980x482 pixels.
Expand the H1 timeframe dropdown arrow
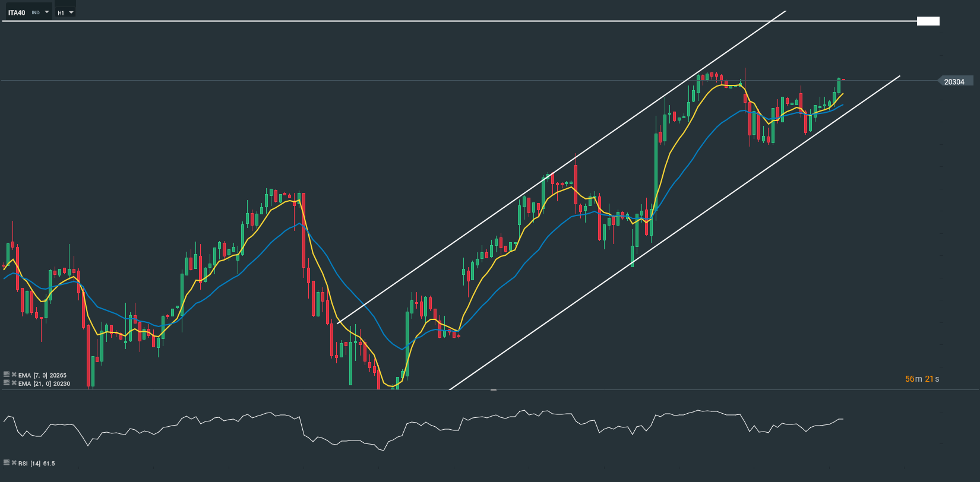point(71,12)
